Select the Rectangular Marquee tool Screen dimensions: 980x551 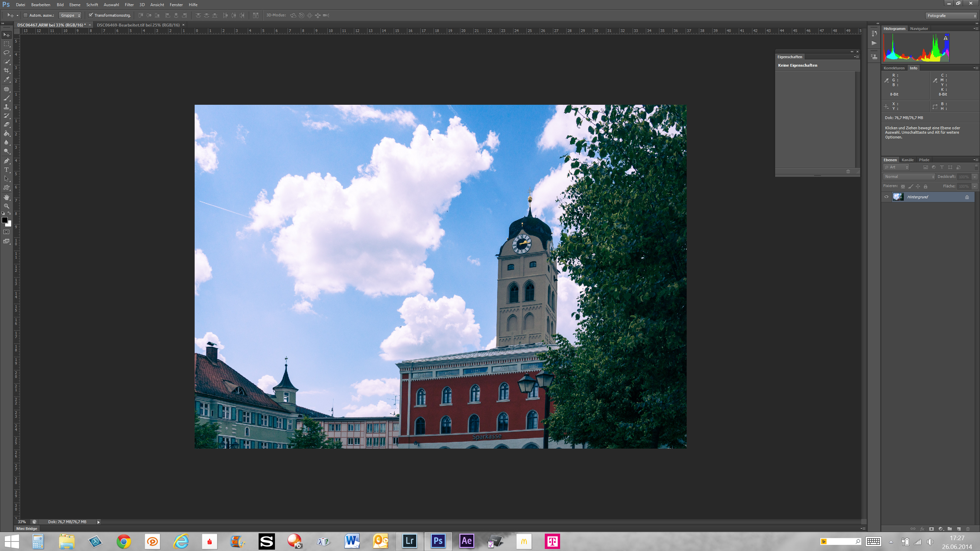6,44
